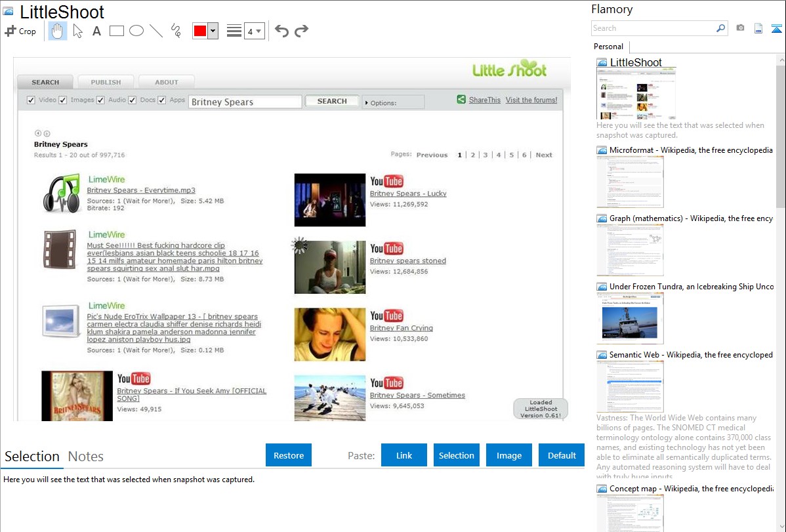Open the line width dropdown showing 4
The height and width of the screenshot is (532, 786).
click(x=255, y=31)
